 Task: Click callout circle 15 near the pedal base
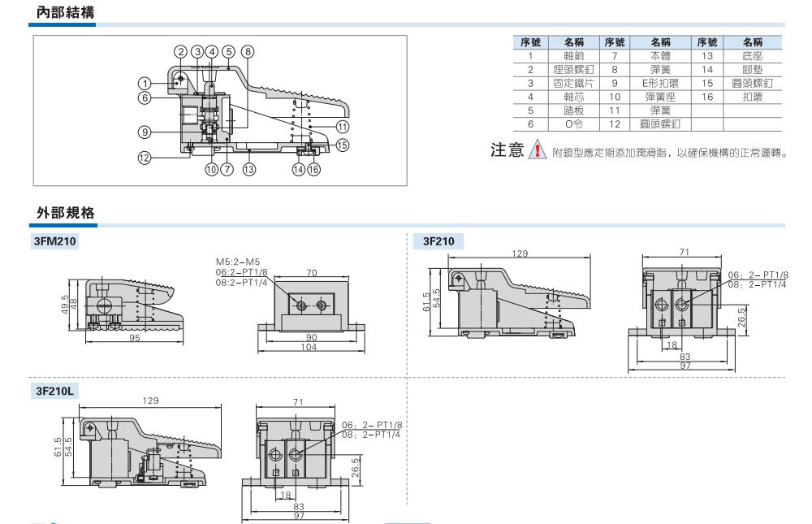(343, 145)
